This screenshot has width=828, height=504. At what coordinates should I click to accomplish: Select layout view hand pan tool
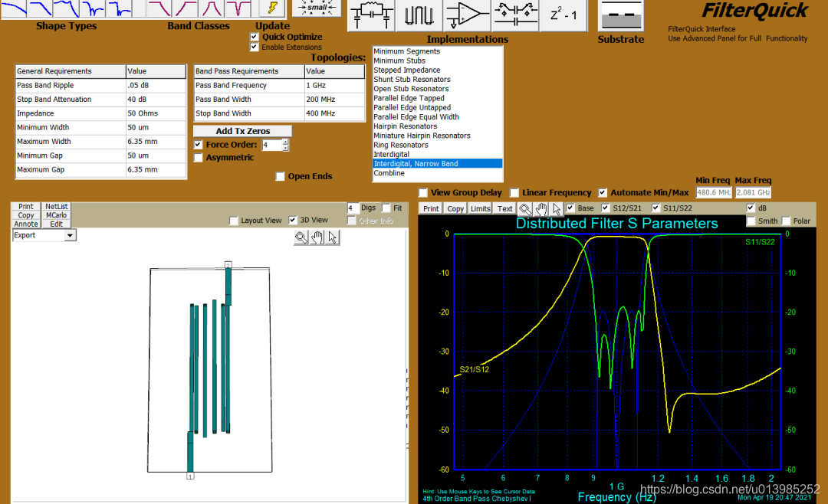tap(317, 237)
